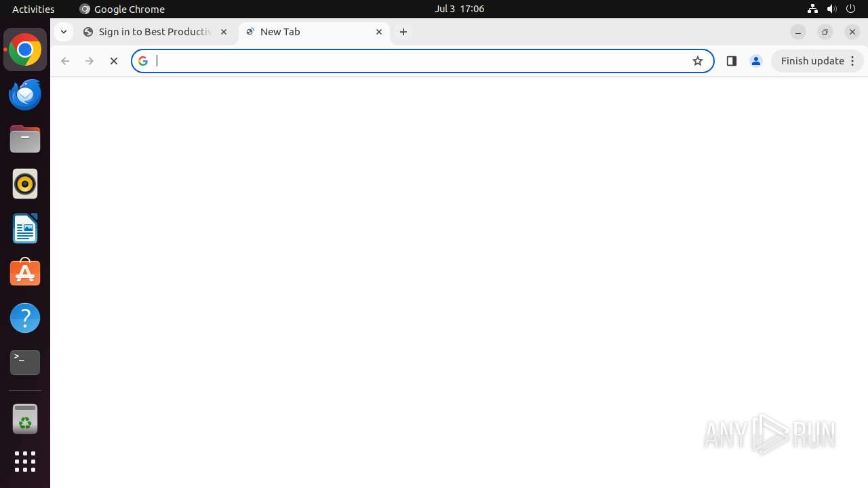Screen dimensions: 868x488
Task: Launch Thunderbird mail from the dock
Action: tap(25, 94)
